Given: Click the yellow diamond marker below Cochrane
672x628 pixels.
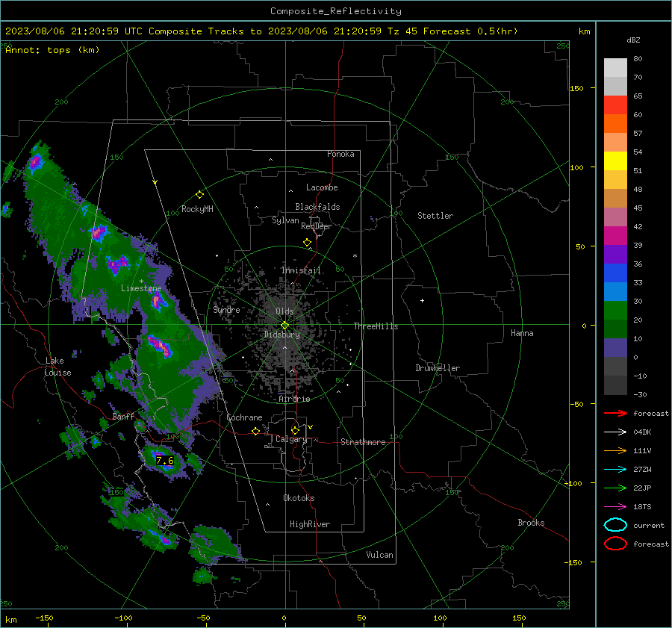Looking at the screenshot, I should (255, 431).
